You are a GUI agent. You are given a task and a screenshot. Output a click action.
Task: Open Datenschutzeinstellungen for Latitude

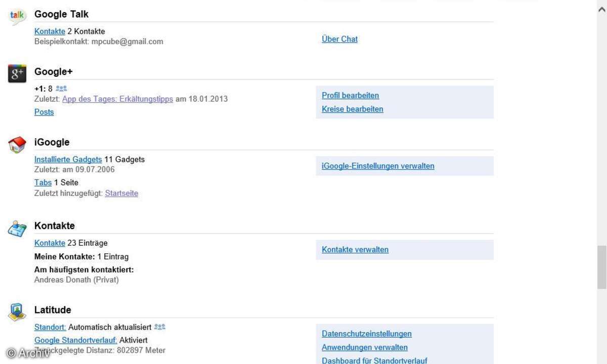click(366, 334)
